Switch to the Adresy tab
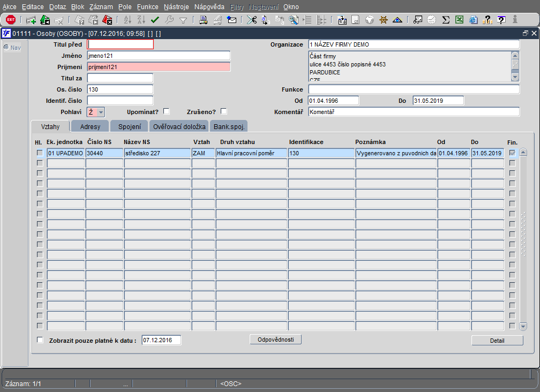The width and height of the screenshot is (540, 392). [90, 127]
